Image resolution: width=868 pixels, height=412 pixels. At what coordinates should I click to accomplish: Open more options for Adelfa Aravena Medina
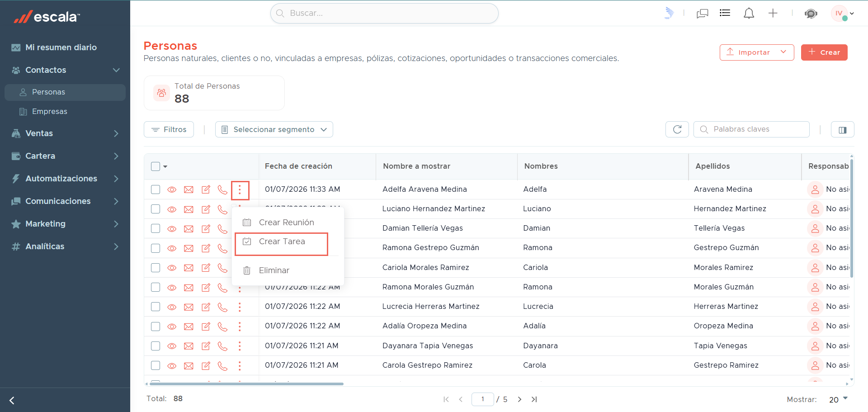click(240, 190)
